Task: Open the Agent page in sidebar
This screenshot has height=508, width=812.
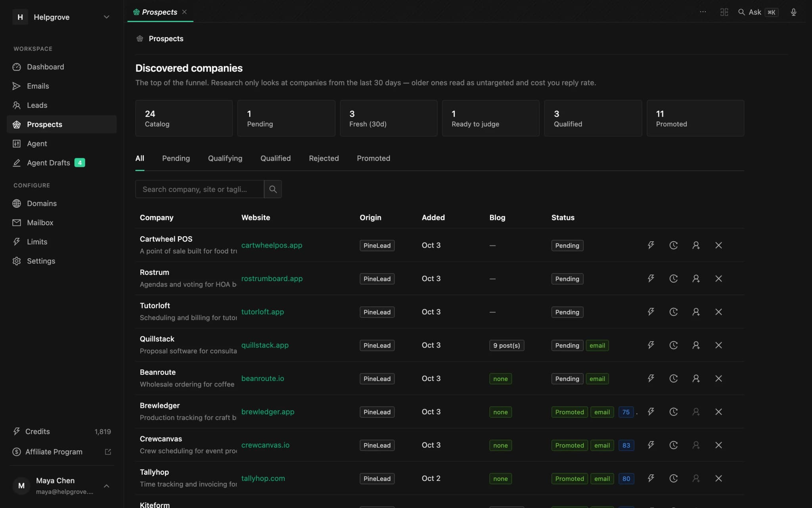Action: (x=62, y=144)
